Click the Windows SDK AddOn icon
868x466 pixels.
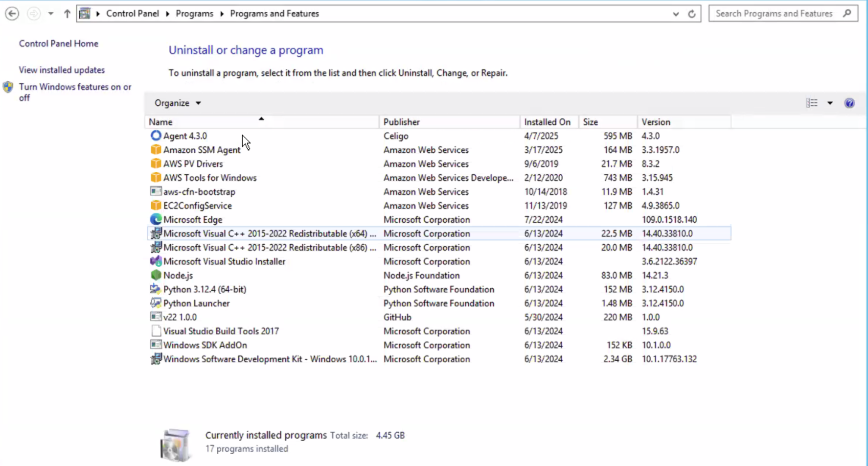(x=156, y=345)
